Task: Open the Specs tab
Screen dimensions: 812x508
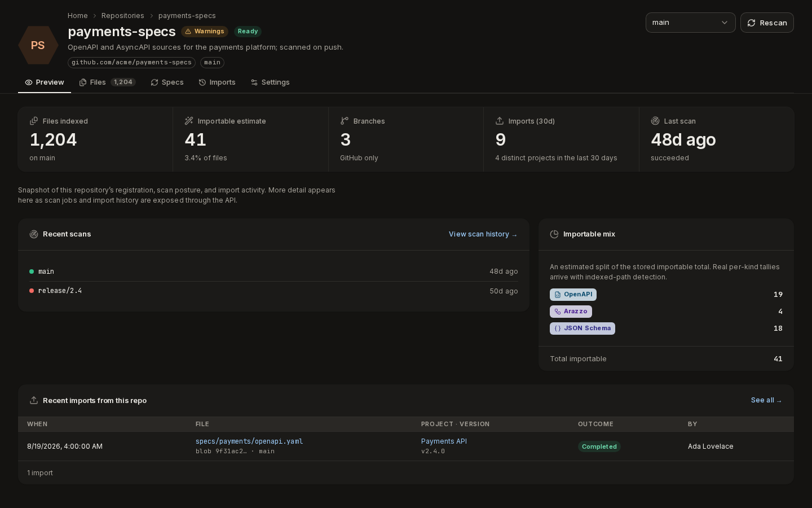Action: 167,82
